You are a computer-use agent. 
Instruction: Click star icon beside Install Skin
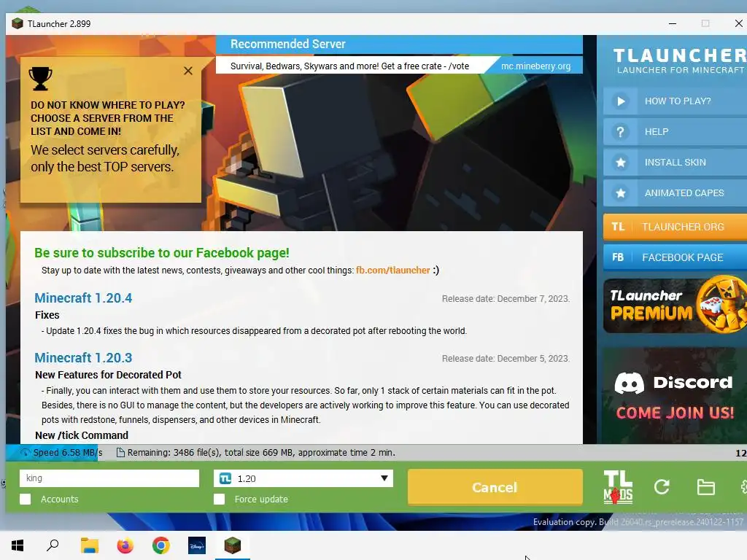coord(620,163)
